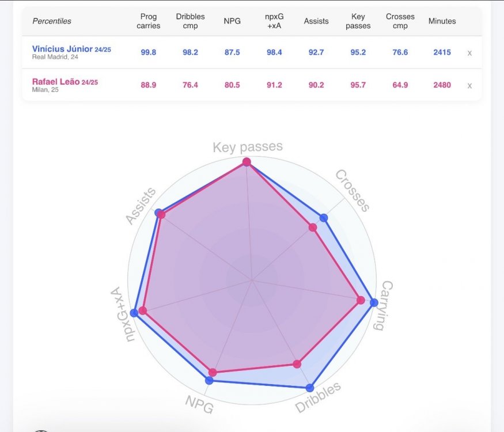This screenshot has height=432, width=504.
Task: Sort by Dribbles cmp column header
Action: click(190, 21)
